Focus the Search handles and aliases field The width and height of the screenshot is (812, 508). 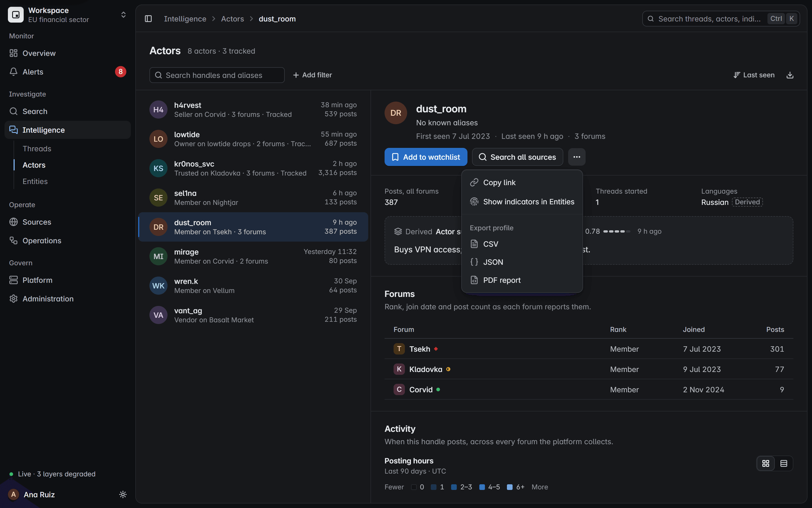click(217, 75)
